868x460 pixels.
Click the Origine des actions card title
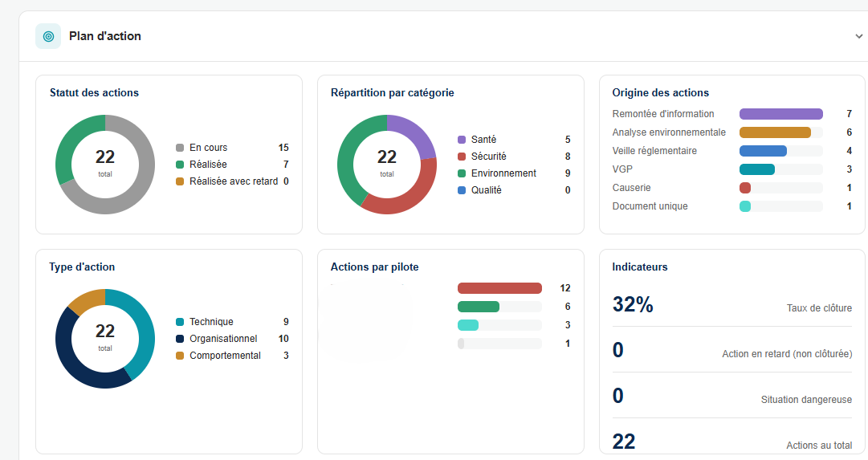(660, 93)
